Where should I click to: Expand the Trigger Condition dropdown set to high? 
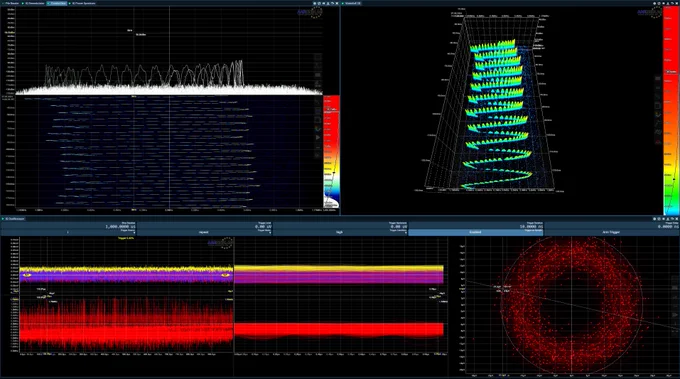340,232
